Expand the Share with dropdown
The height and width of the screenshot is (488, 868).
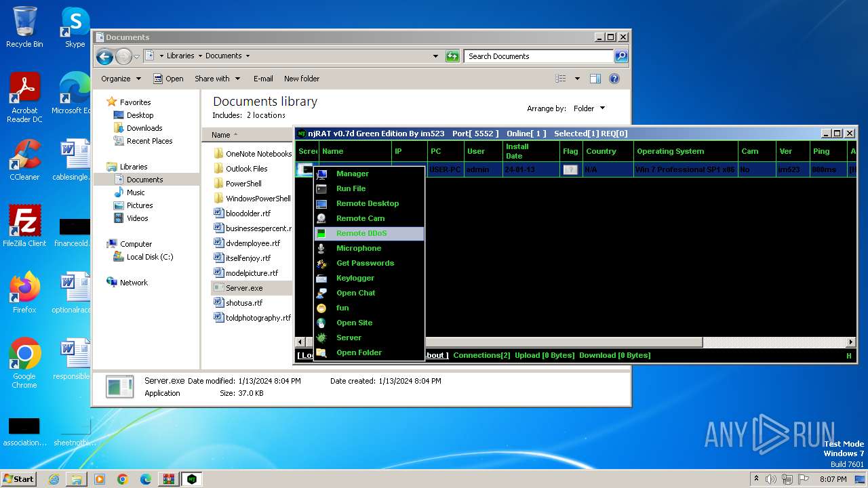click(x=217, y=79)
